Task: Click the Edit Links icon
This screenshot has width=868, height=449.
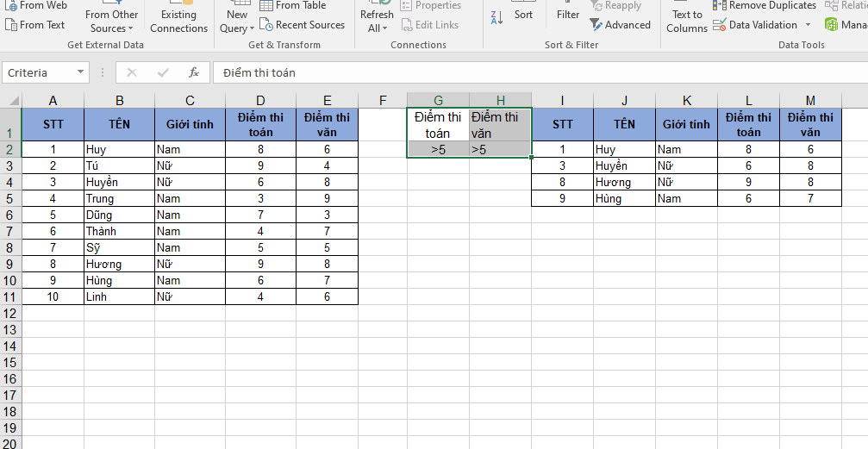Action: click(407, 25)
